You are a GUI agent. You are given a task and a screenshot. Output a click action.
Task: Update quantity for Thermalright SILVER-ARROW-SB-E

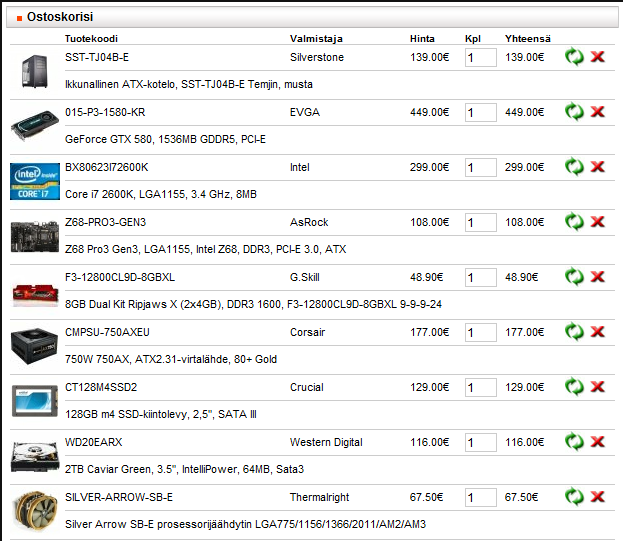point(574,497)
